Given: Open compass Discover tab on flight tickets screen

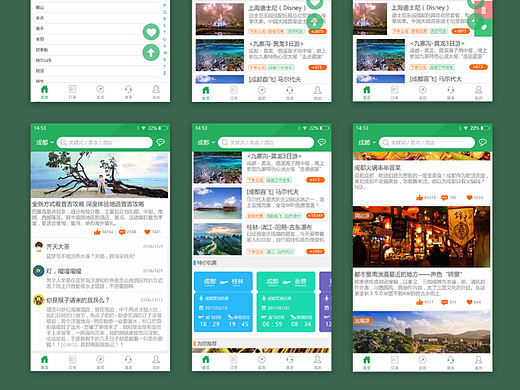Looking at the screenshot, I should (262, 359).
